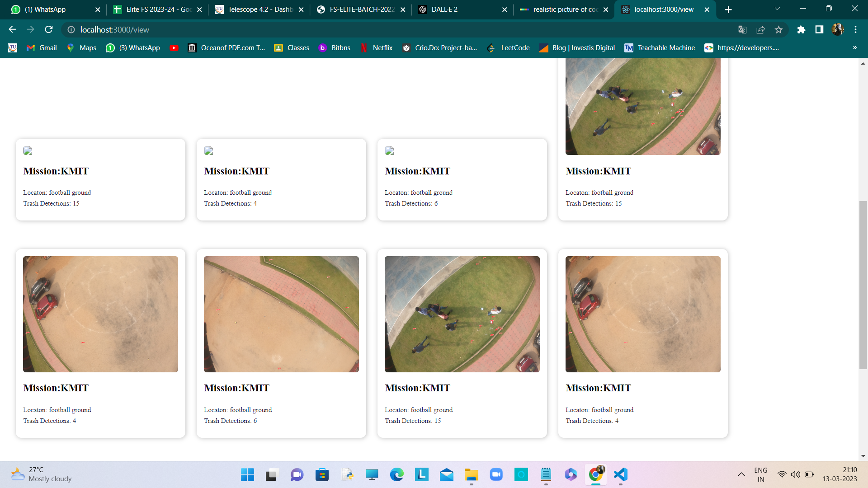Expand the hidden bookmarks chevron
868x488 pixels.
854,48
